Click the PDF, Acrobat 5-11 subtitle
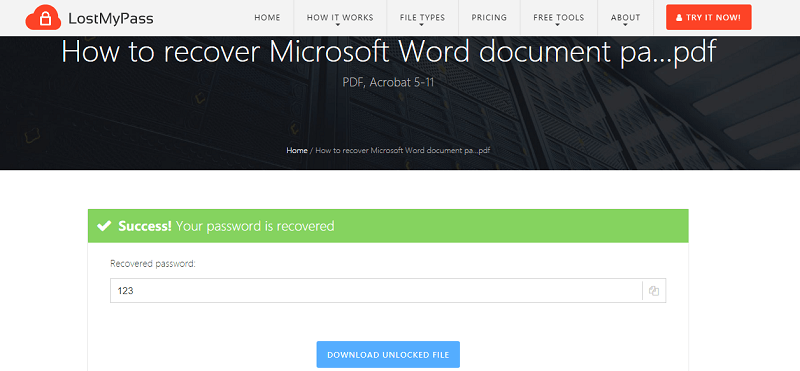Image resolution: width=800 pixels, height=371 pixels. (x=388, y=82)
